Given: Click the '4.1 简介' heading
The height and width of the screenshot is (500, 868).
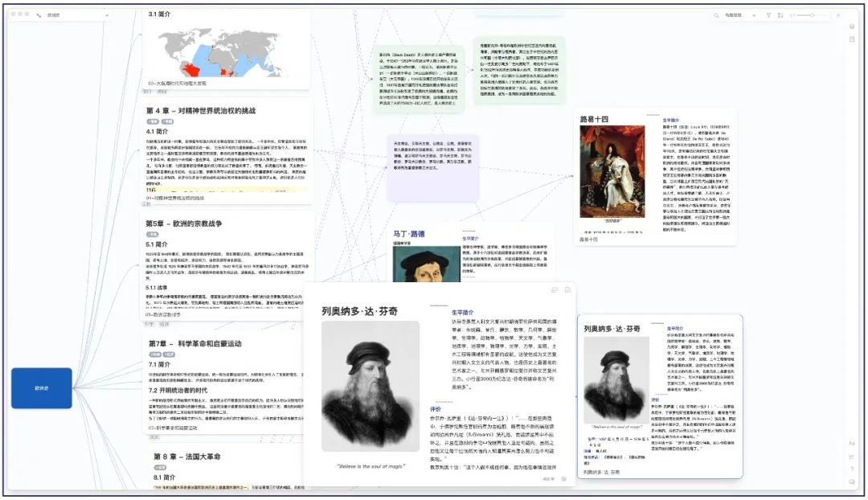Looking at the screenshot, I should click(157, 132).
